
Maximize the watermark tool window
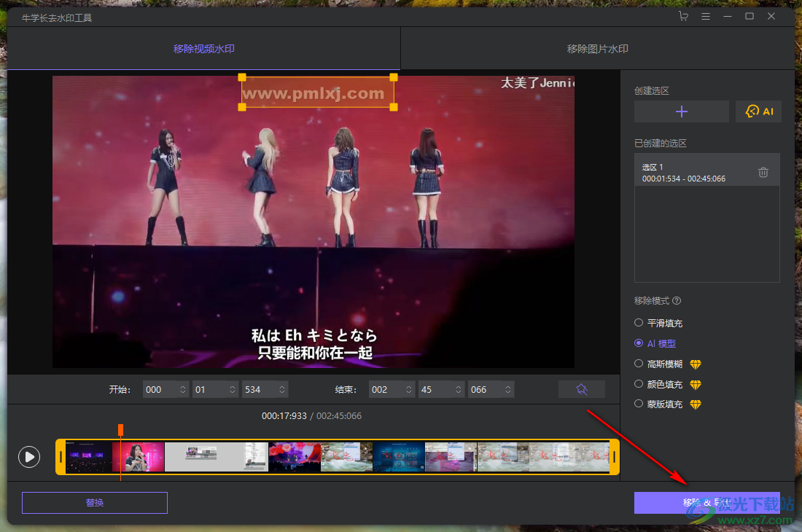pos(750,16)
